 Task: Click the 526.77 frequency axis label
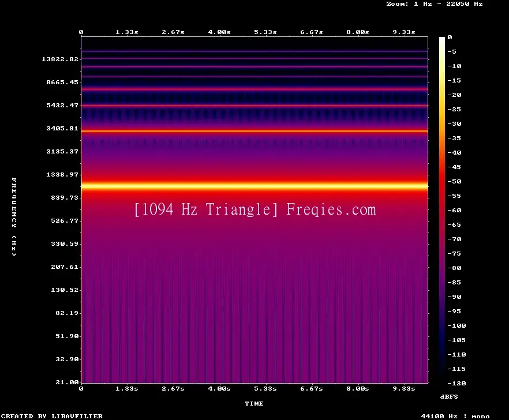click(x=65, y=221)
